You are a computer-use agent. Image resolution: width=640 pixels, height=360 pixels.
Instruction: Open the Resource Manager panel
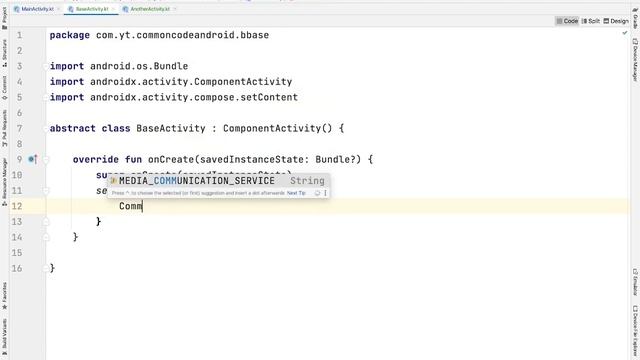click(4, 182)
